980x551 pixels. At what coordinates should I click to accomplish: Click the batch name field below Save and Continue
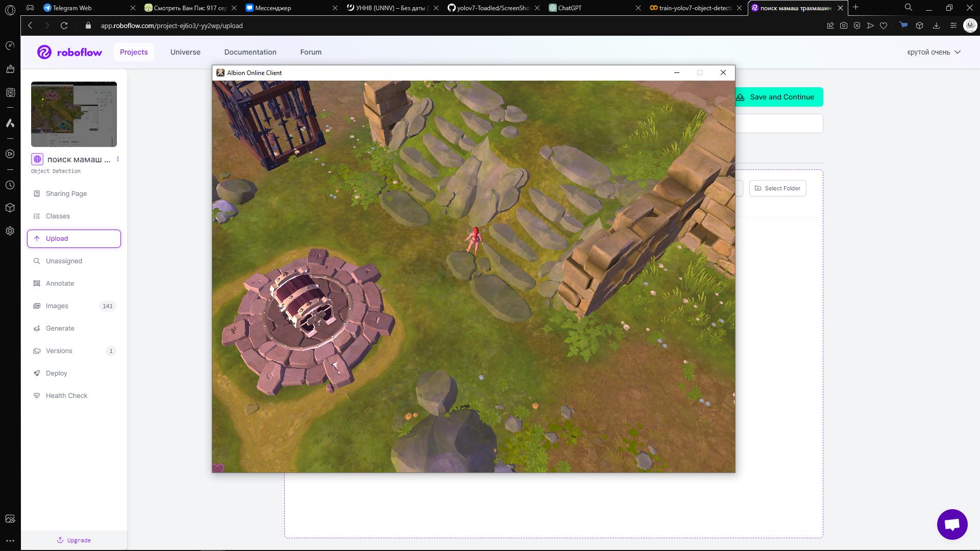click(x=779, y=123)
